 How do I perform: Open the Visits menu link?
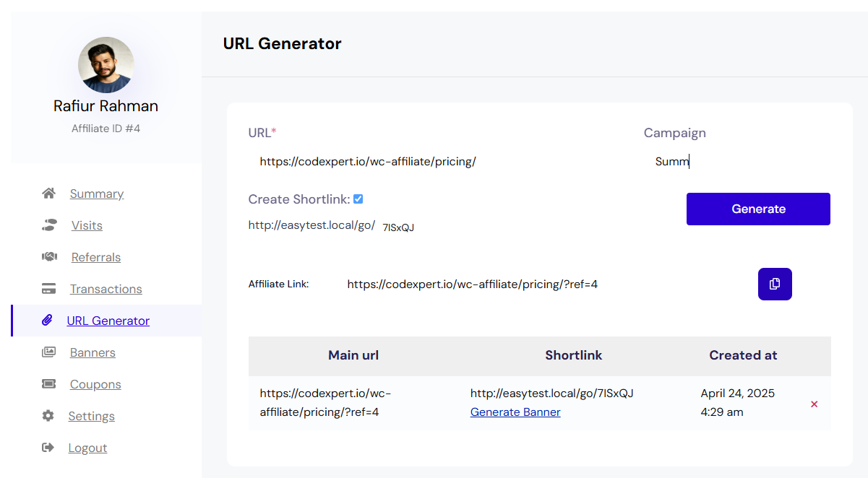click(x=87, y=225)
